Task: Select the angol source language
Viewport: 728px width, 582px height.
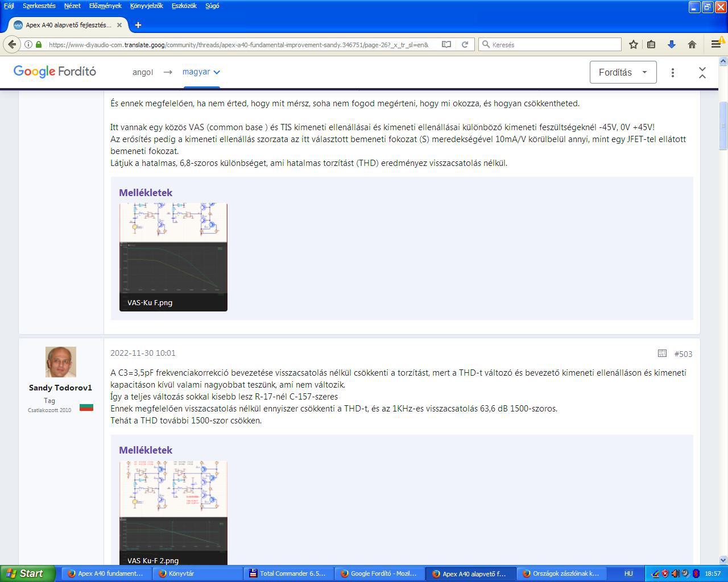Action: coord(143,72)
